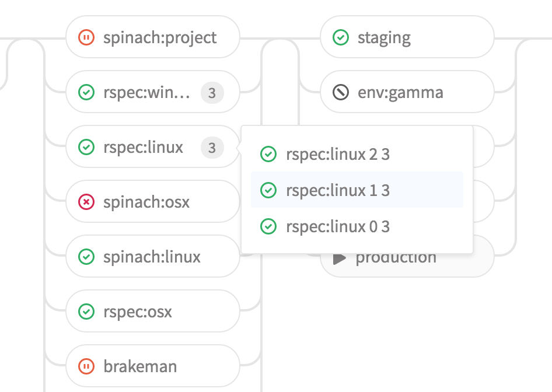Select rspec:linux 1 3 from the dropdown
This screenshot has width=552, height=392.
click(337, 190)
